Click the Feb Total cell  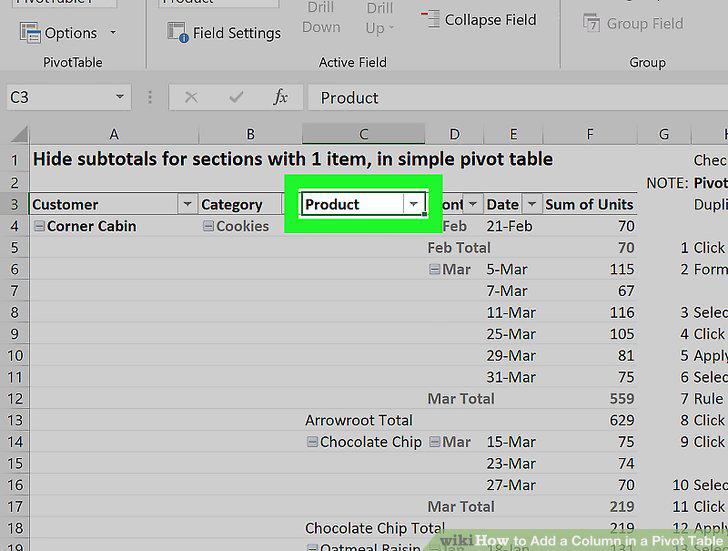click(x=459, y=247)
